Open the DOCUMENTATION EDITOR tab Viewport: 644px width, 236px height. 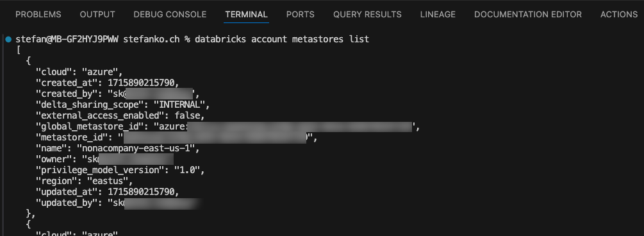tap(528, 14)
